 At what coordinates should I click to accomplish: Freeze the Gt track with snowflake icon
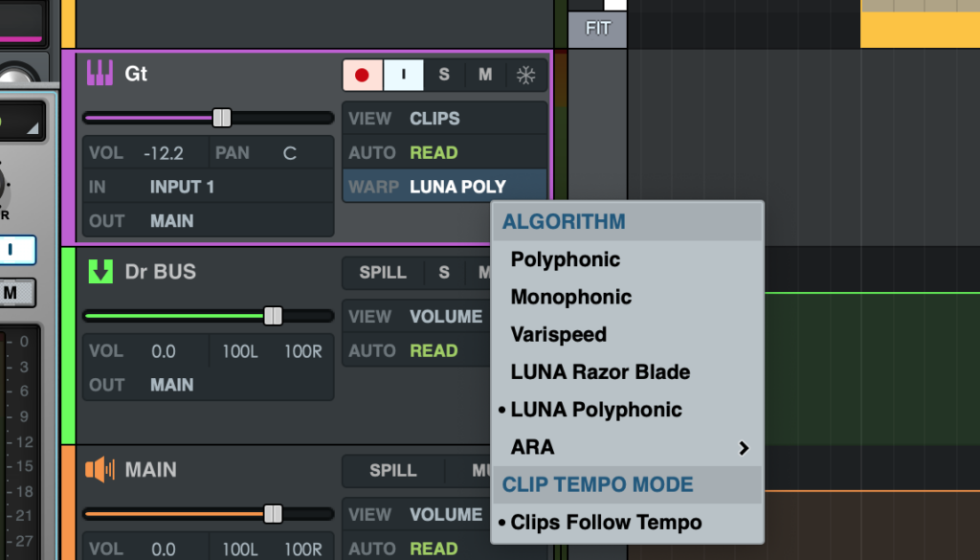coord(525,75)
